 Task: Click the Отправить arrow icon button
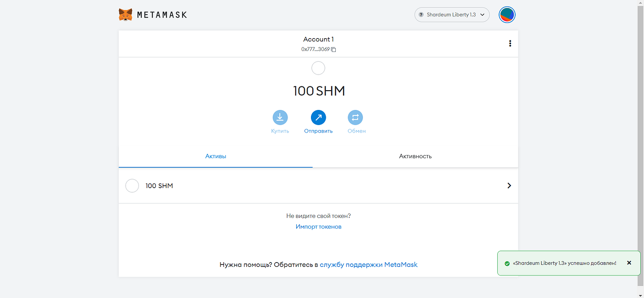(318, 118)
